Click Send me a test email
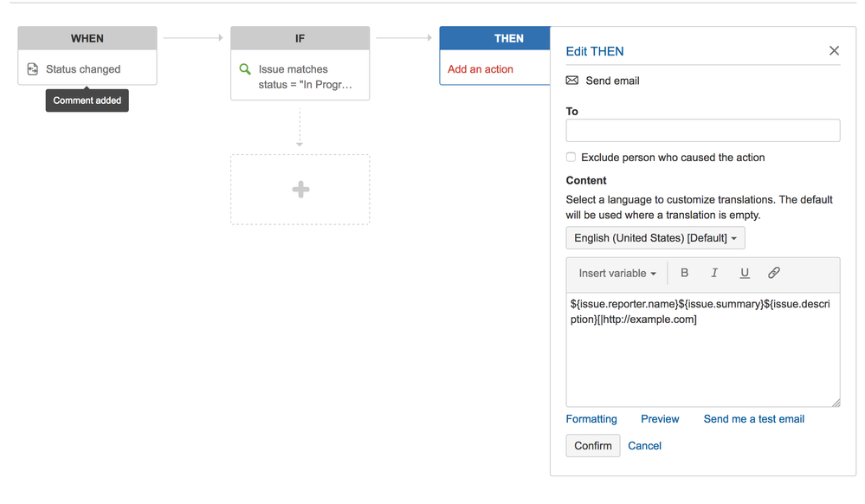 click(753, 419)
